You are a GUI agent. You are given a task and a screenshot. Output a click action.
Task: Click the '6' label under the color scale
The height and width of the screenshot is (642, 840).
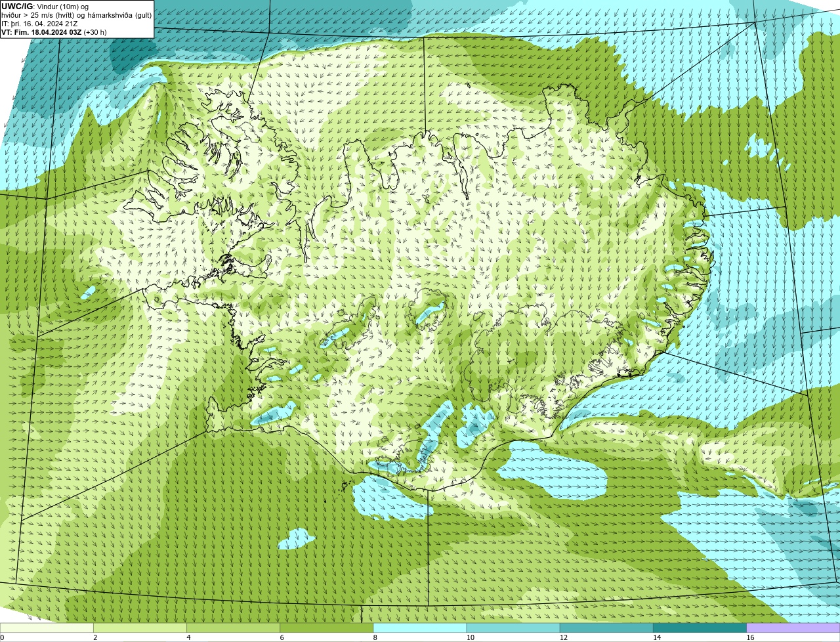pos(282,637)
